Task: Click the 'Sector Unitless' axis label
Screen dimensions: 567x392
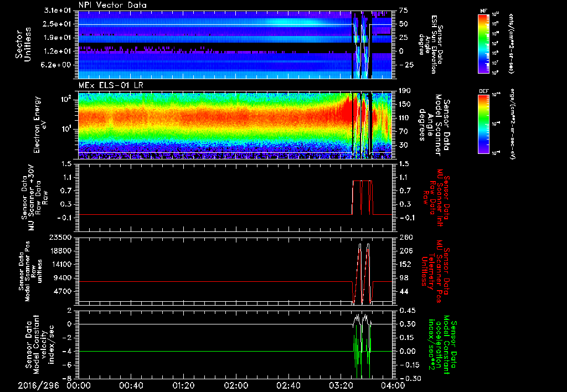Action: (x=23, y=44)
